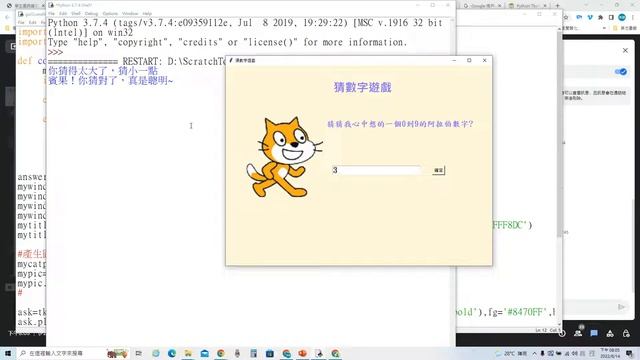640x360 pixels.
Task: Open the Mail icon on the taskbar
Action: coord(204,353)
